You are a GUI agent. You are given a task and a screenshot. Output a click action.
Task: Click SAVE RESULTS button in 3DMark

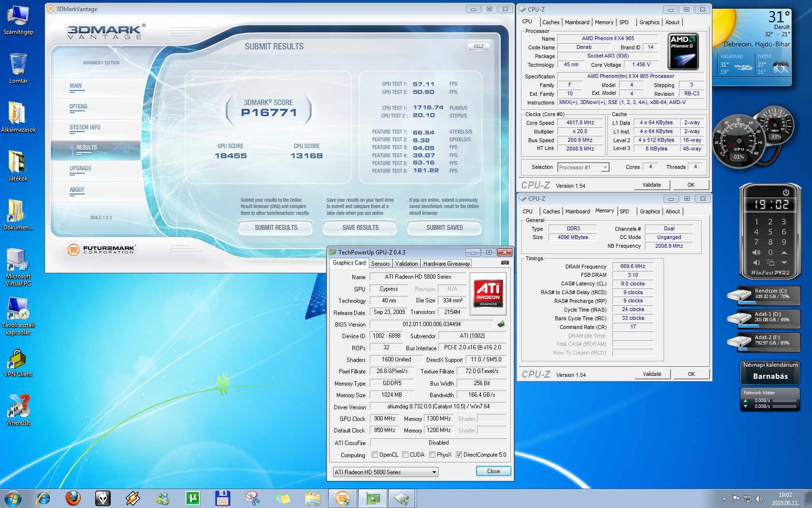pyautogui.click(x=360, y=227)
